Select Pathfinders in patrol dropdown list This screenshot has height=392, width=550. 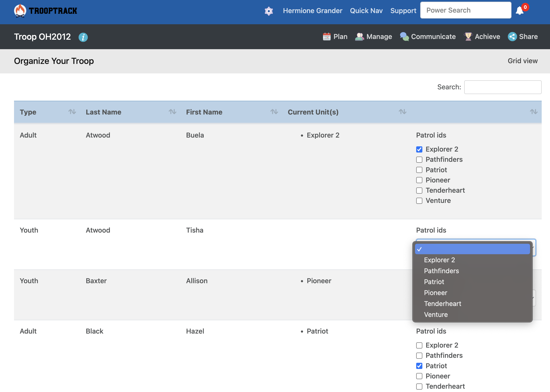pyautogui.click(x=441, y=271)
